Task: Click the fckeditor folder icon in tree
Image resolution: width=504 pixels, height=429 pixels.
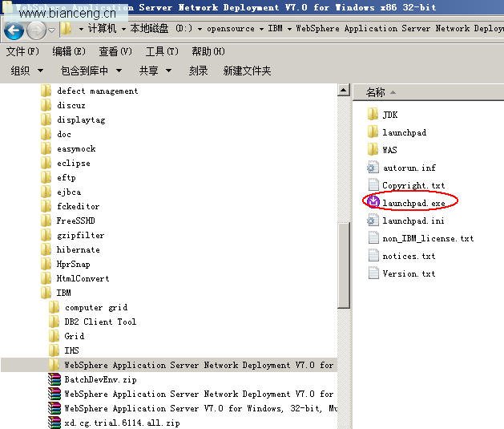Action: point(46,206)
